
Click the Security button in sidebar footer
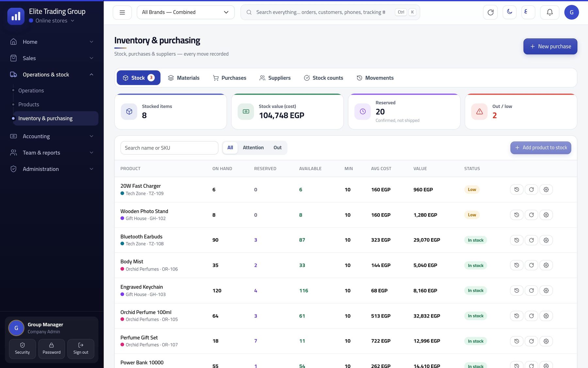pos(22,349)
